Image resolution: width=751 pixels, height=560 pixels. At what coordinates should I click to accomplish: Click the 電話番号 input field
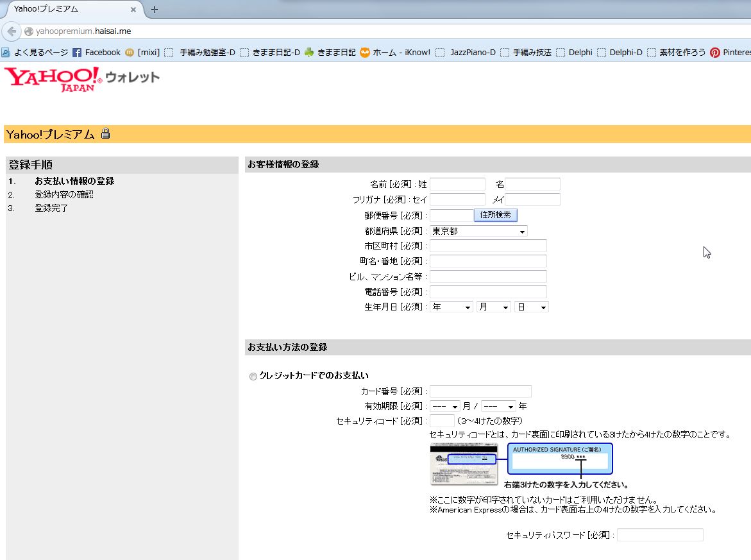(488, 292)
